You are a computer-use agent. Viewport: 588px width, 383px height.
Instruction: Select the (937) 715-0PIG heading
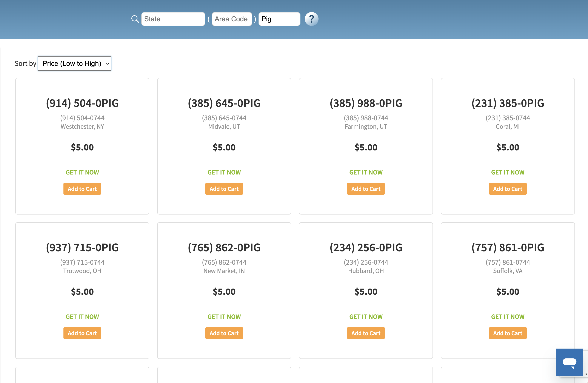point(82,247)
